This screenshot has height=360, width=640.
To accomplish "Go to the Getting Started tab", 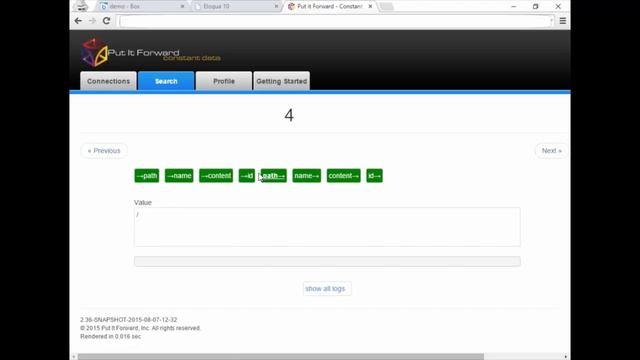I will pyautogui.click(x=282, y=81).
